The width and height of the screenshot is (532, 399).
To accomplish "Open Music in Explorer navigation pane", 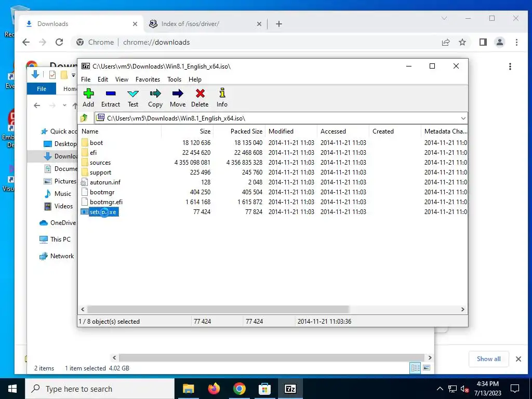I will [62, 194].
